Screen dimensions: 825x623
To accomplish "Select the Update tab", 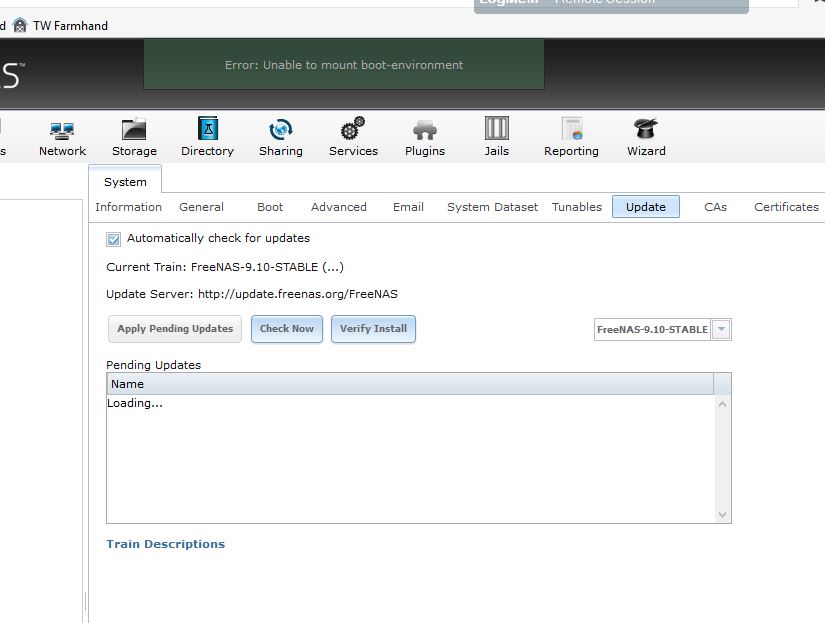I will [x=646, y=207].
